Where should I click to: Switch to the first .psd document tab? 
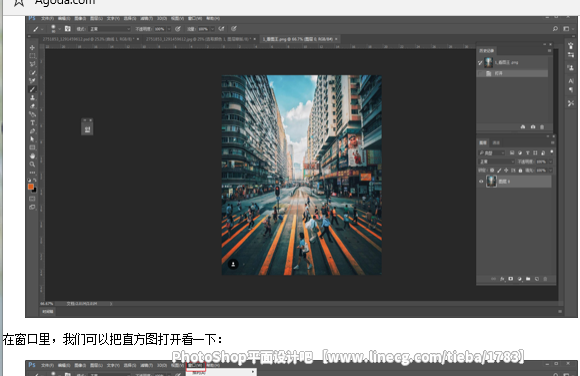coord(88,39)
